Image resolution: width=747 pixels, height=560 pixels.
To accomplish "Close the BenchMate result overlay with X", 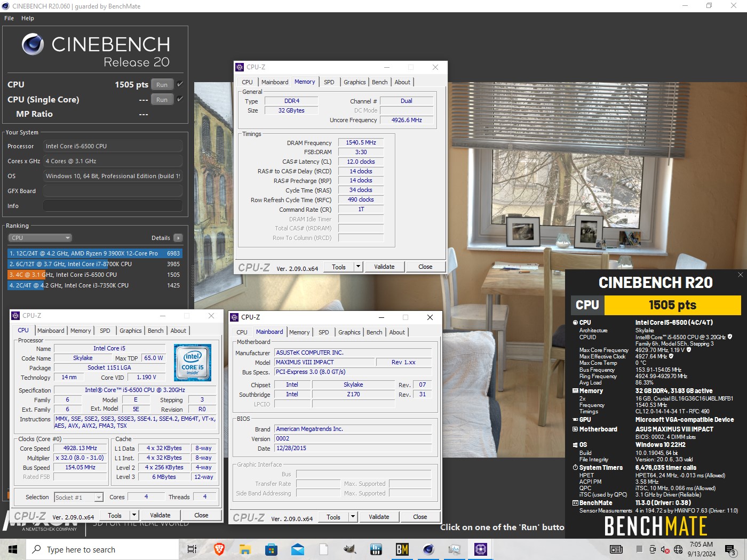I will pyautogui.click(x=740, y=275).
